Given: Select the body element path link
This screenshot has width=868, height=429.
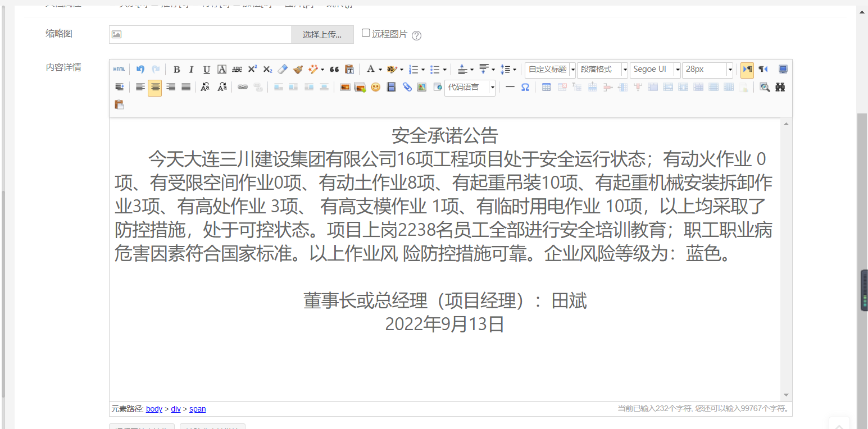Looking at the screenshot, I should [x=154, y=409].
